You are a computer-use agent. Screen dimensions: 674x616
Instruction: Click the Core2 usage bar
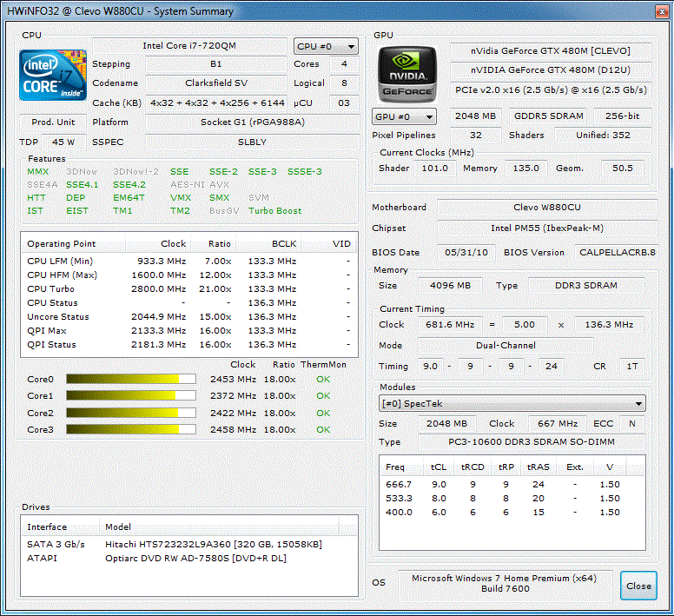pyautogui.click(x=131, y=413)
